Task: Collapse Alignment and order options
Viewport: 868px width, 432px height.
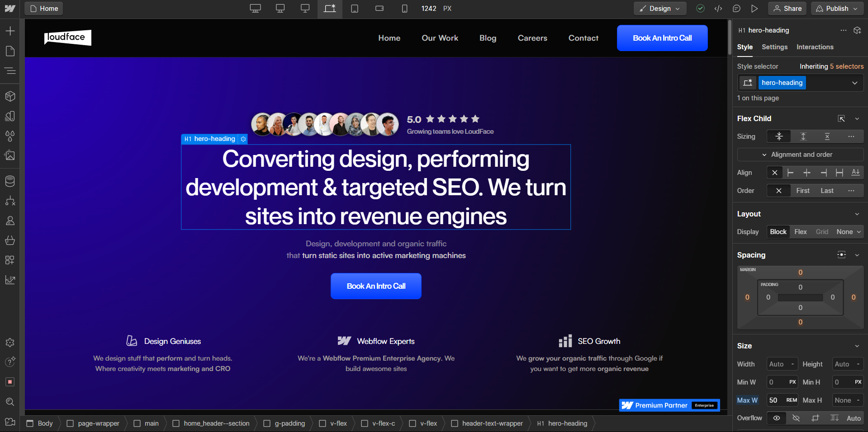Action: 801,155
